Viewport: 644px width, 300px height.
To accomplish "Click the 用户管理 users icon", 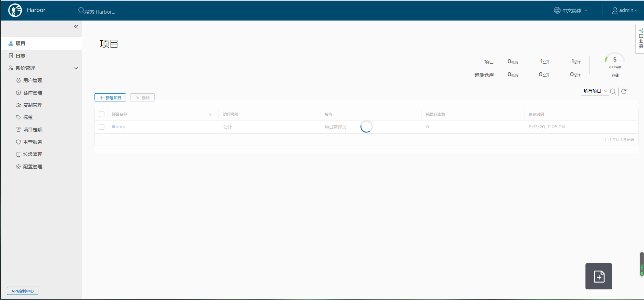I will pyautogui.click(x=18, y=80).
